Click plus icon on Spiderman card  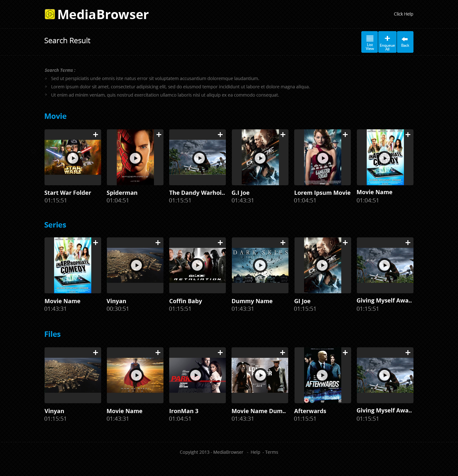coord(159,135)
